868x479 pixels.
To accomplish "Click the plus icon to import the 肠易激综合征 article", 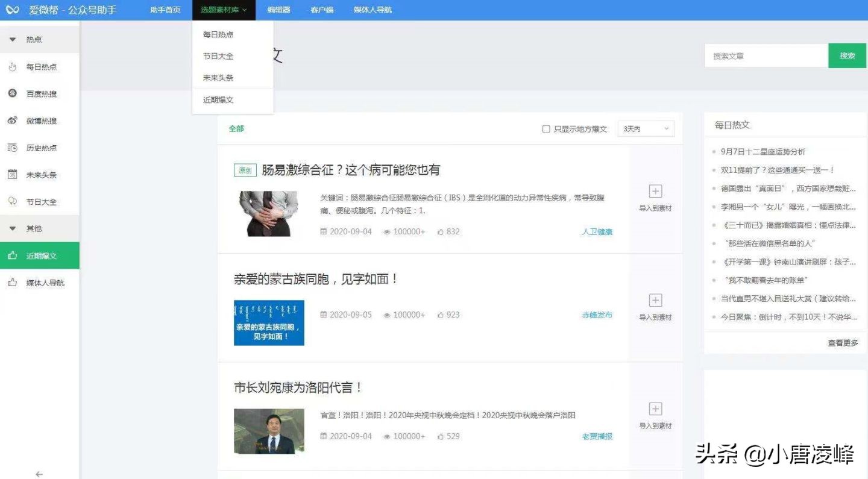I will click(x=655, y=191).
